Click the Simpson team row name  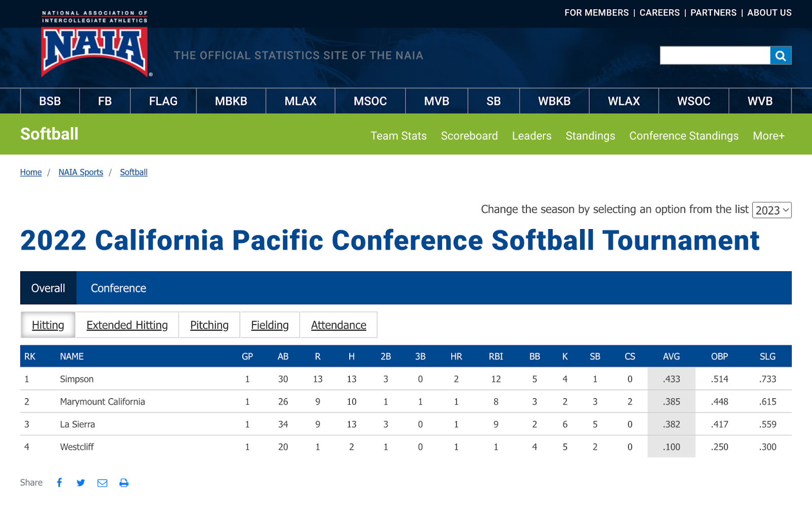click(77, 379)
